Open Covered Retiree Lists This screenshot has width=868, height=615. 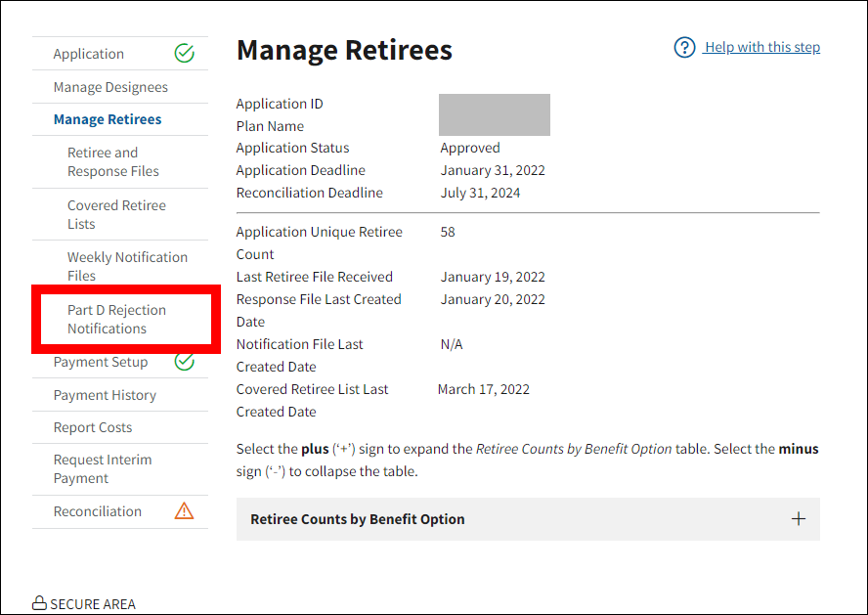tap(116, 214)
